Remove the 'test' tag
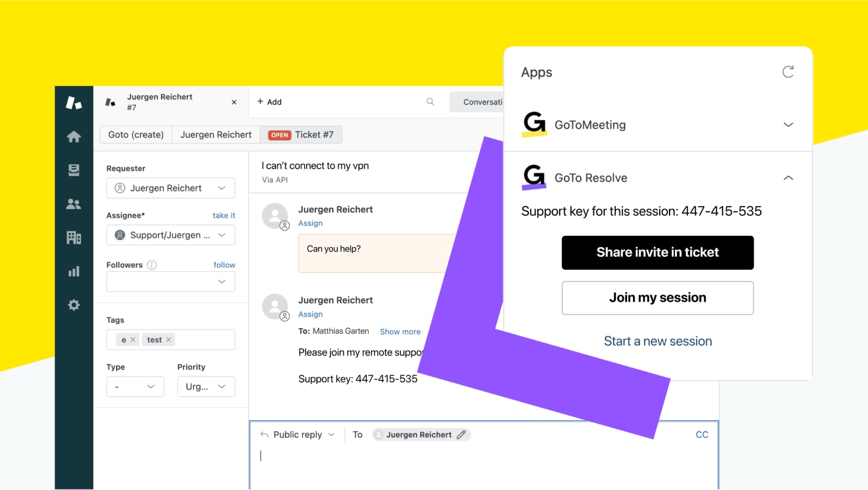This screenshot has height=490, width=868. [169, 340]
